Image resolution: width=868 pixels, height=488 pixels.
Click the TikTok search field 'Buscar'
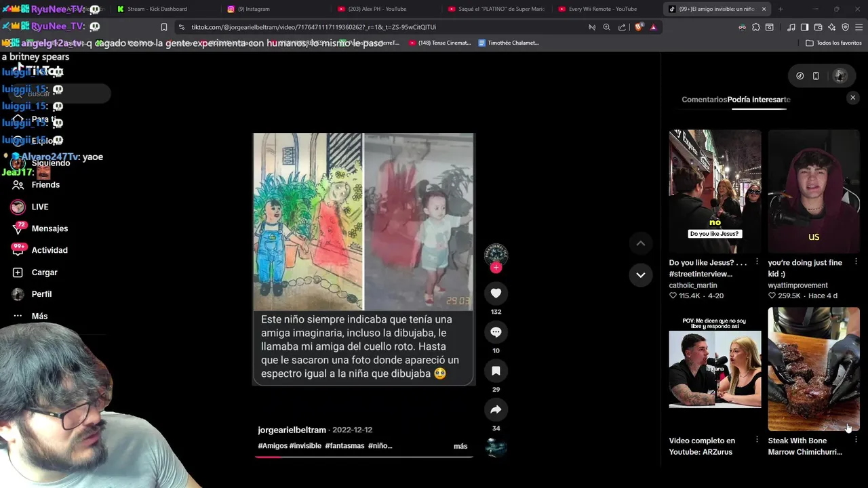[x=60, y=94]
